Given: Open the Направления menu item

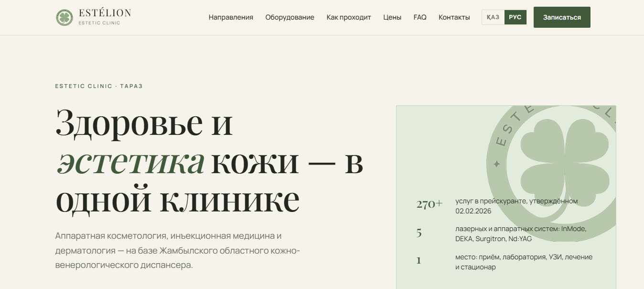Looking at the screenshot, I should coord(231,17).
